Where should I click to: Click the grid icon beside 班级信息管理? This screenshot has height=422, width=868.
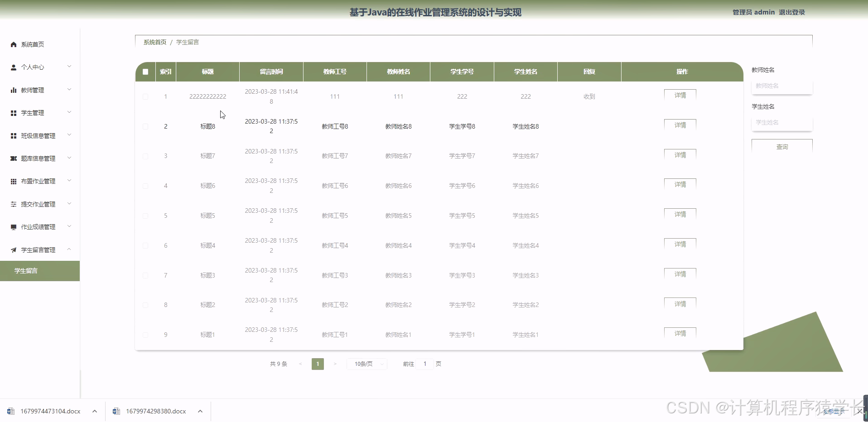coord(14,136)
